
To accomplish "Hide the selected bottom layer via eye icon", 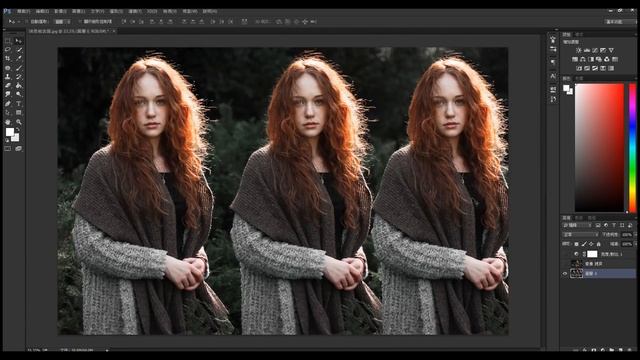I will 564,273.
